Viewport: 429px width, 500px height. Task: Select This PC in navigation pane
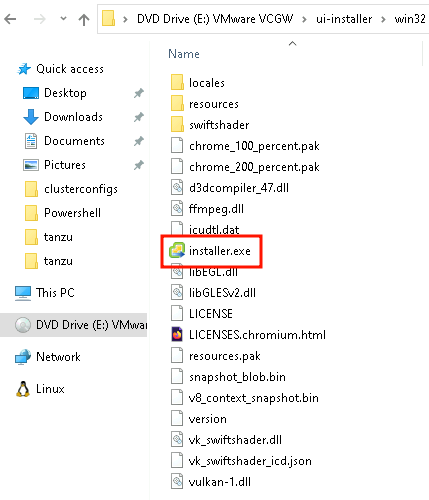pyautogui.click(x=45, y=293)
